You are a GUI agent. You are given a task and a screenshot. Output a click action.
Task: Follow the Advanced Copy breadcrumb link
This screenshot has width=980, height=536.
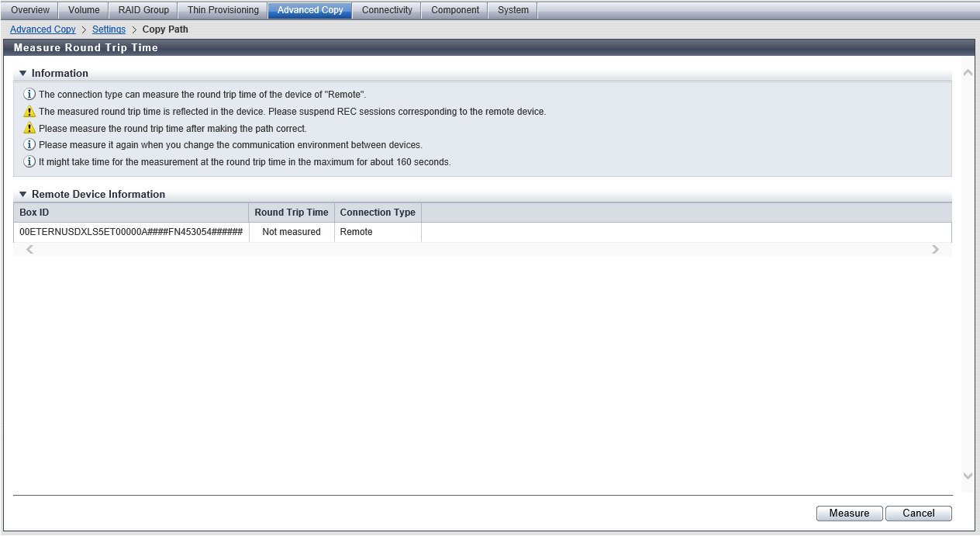tap(43, 29)
